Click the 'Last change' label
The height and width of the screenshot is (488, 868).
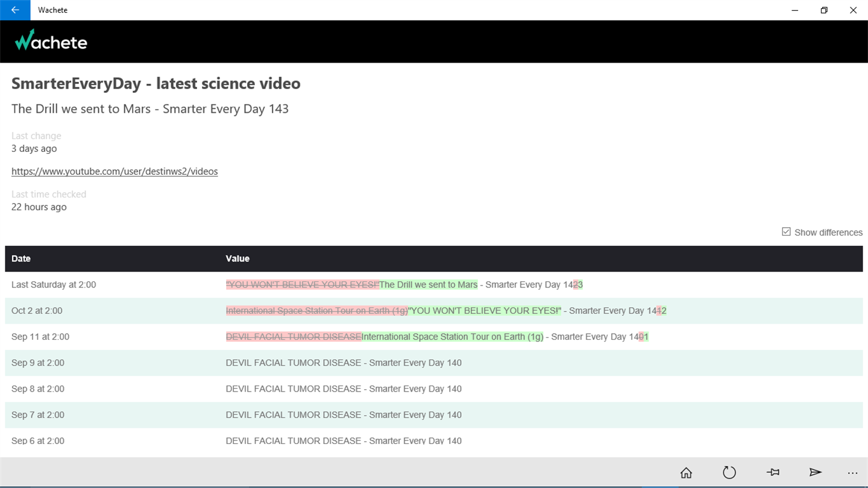(36, 136)
